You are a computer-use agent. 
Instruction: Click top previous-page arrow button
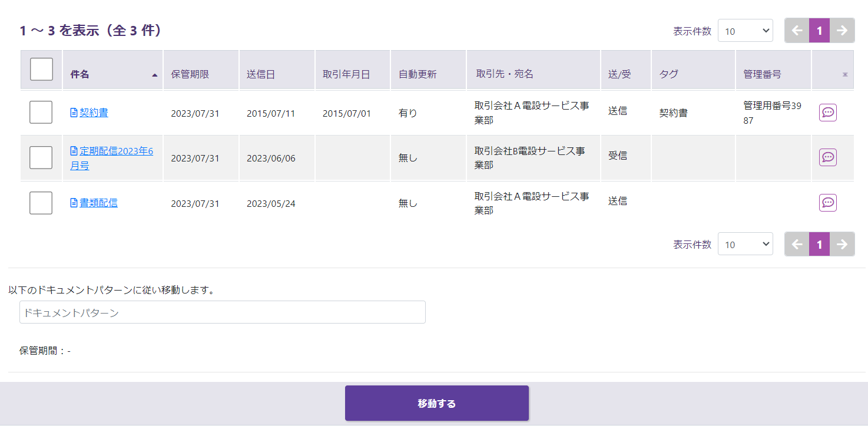tap(797, 31)
